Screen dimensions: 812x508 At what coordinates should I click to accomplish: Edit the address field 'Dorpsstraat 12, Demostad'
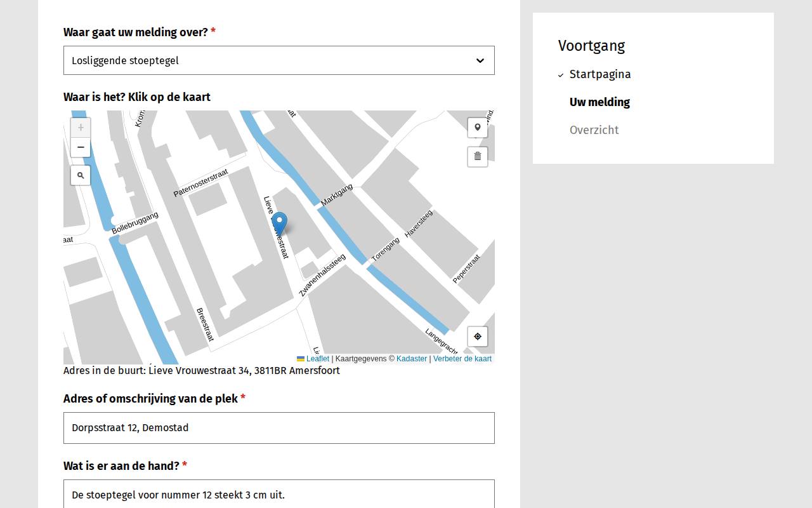(x=279, y=428)
